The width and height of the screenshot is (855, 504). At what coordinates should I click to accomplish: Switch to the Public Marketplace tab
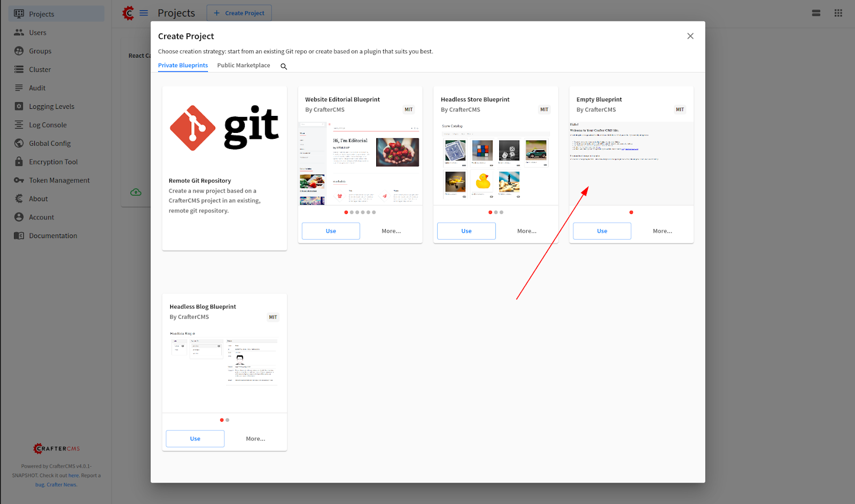click(243, 65)
